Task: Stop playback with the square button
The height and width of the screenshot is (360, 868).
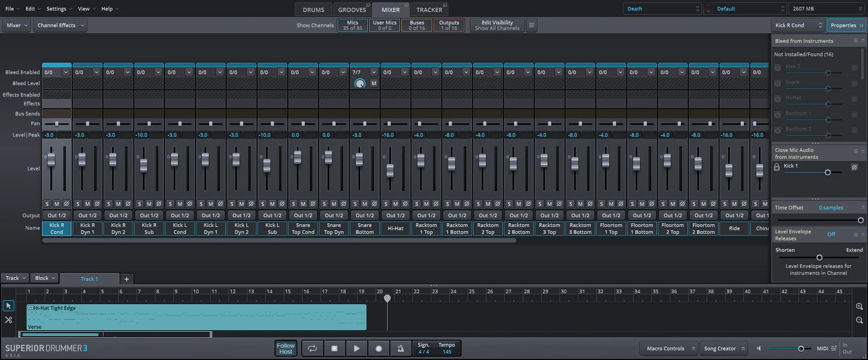Action: (334, 348)
